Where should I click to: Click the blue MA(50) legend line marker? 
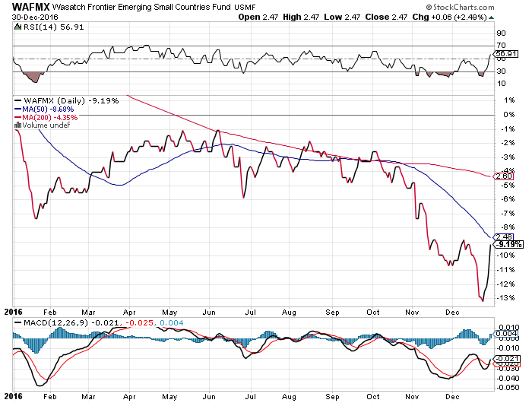pos(19,109)
